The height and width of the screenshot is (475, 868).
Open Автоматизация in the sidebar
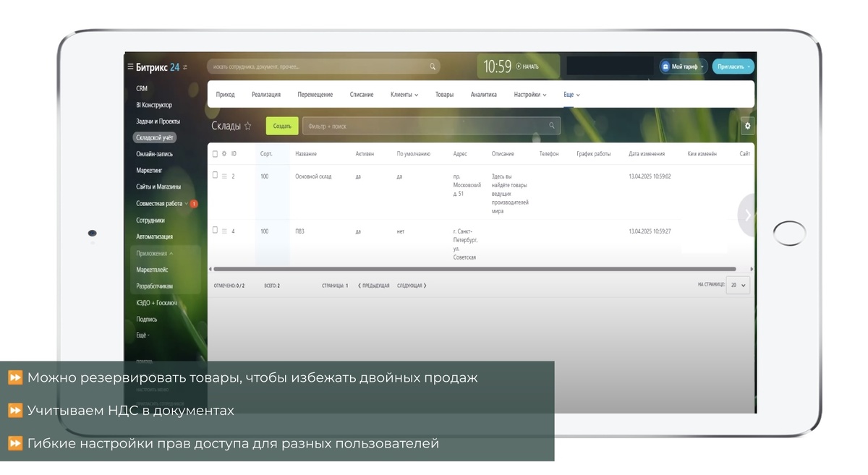[x=154, y=237]
